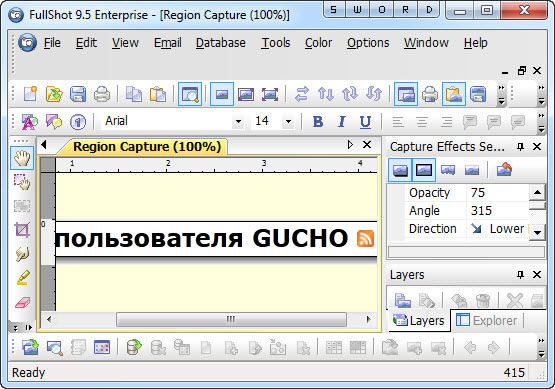Click the horizontal scrollbar thumb

[x=231, y=319]
